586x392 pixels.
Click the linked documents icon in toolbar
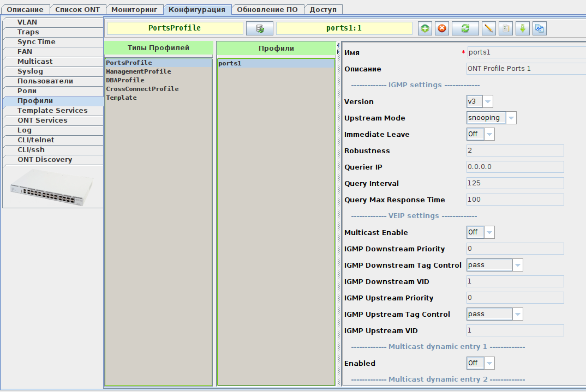540,28
